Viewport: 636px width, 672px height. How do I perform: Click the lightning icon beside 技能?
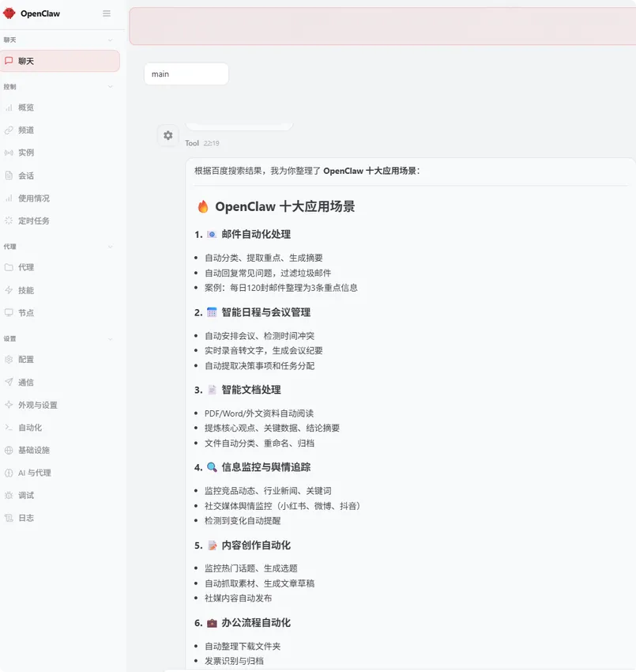9,290
